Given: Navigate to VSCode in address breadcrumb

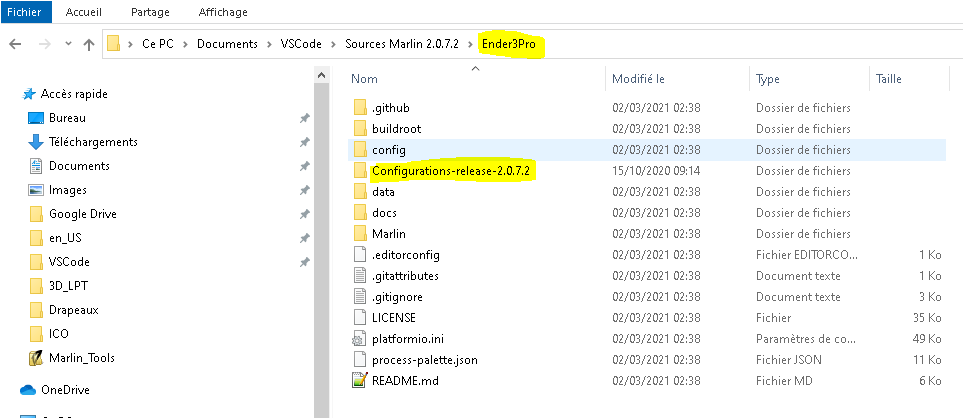Looking at the screenshot, I should (x=301, y=44).
